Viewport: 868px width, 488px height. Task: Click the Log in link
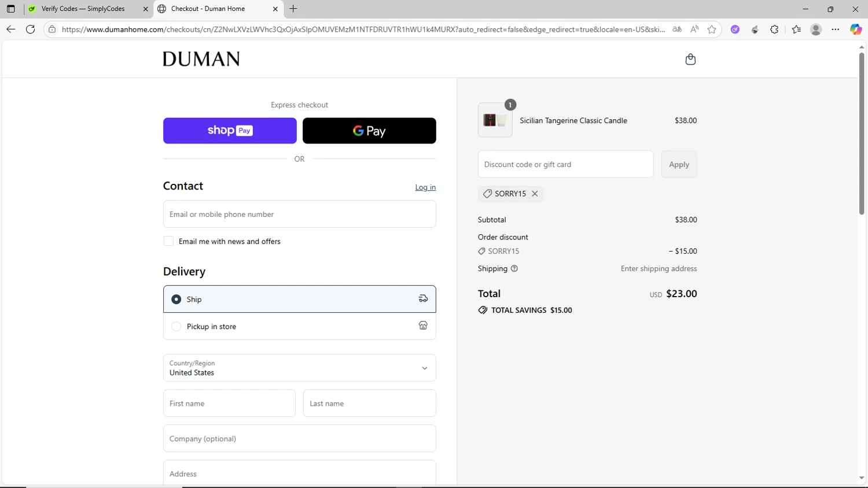tap(425, 187)
